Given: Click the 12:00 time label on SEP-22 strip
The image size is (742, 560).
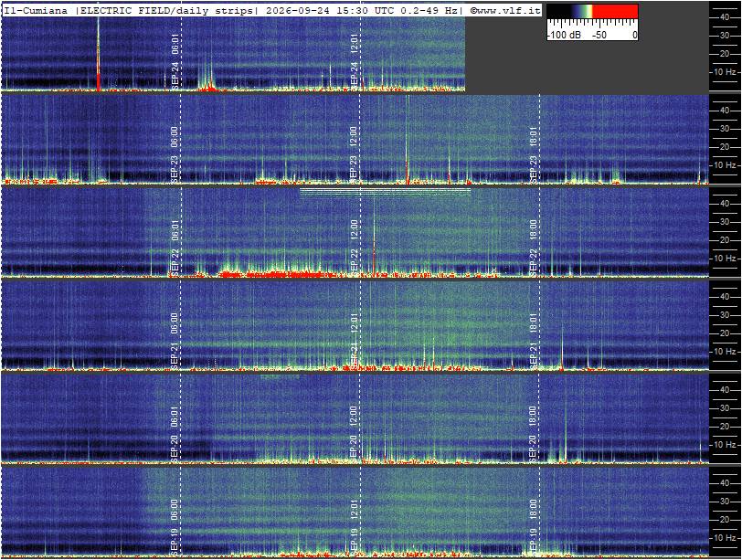Looking at the screenshot, I should tap(355, 231).
